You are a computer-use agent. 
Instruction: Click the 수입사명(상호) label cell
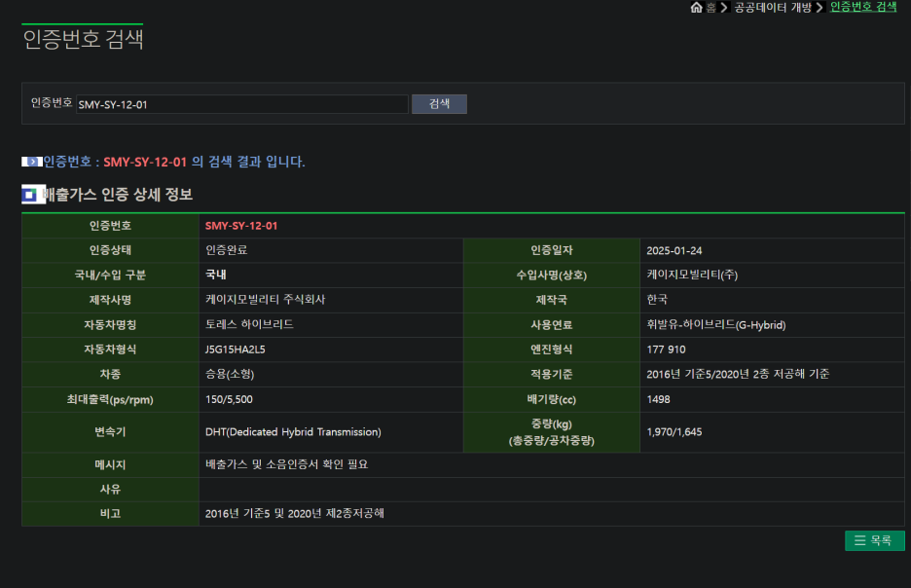click(x=551, y=275)
